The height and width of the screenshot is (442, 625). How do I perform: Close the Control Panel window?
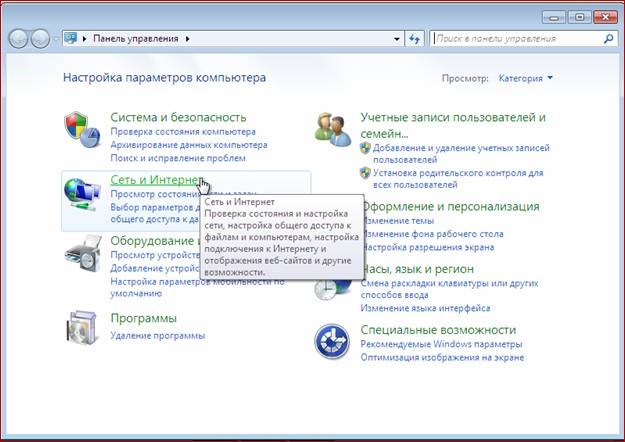click(x=605, y=17)
